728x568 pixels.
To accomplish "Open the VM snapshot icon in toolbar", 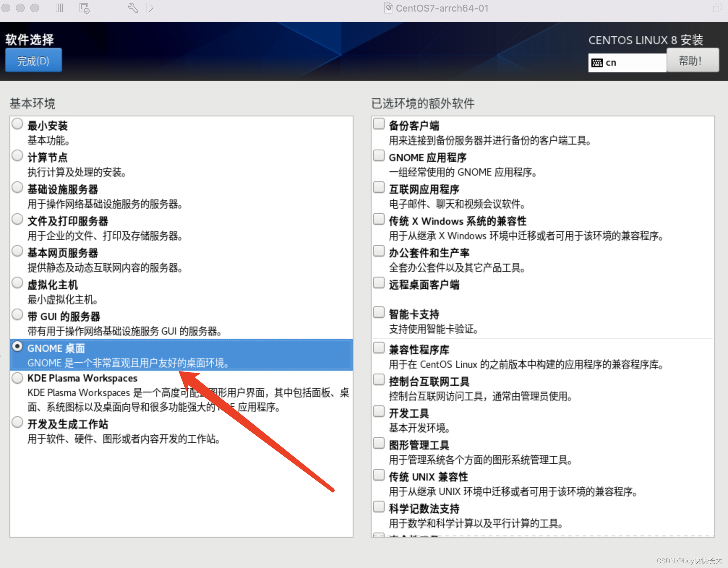I will (84, 8).
